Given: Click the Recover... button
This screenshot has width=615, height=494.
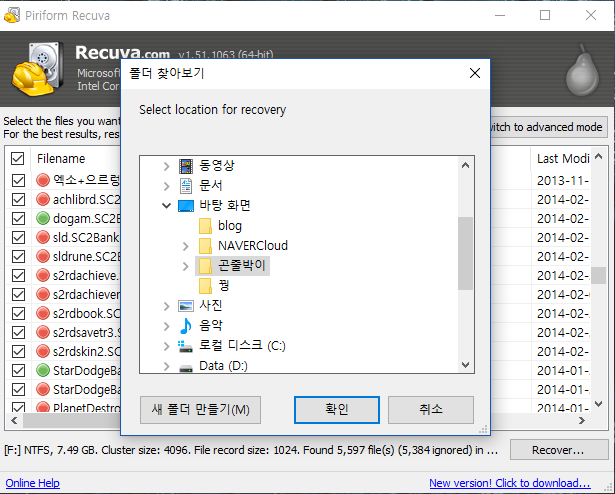Looking at the screenshot, I should click(x=559, y=450).
